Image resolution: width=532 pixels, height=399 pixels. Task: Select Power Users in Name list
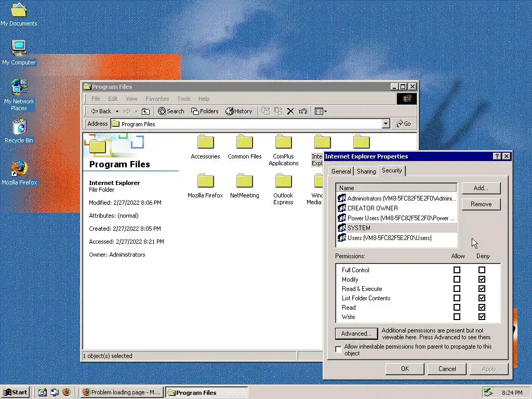click(x=396, y=218)
